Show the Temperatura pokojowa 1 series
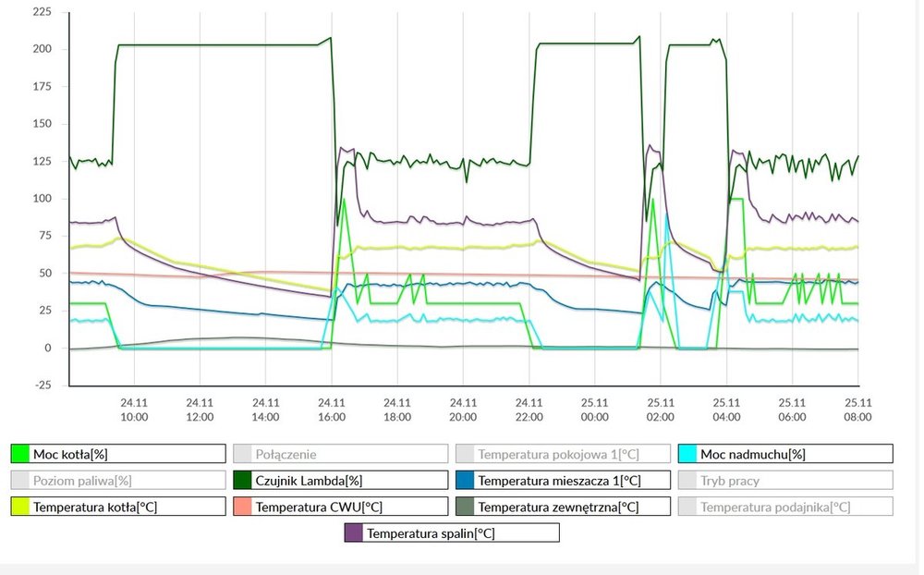This screenshot has width=924, height=575. [561, 454]
